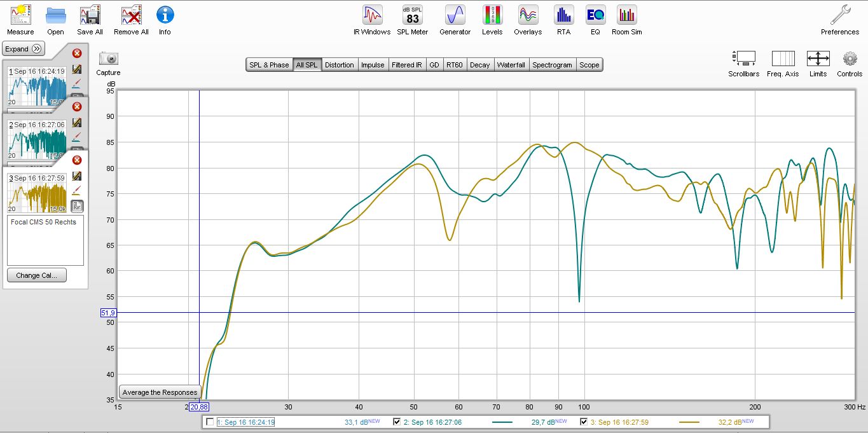Screen dimensions: 868x433
Task: Remove measurement 2 with red X
Action: (77, 107)
